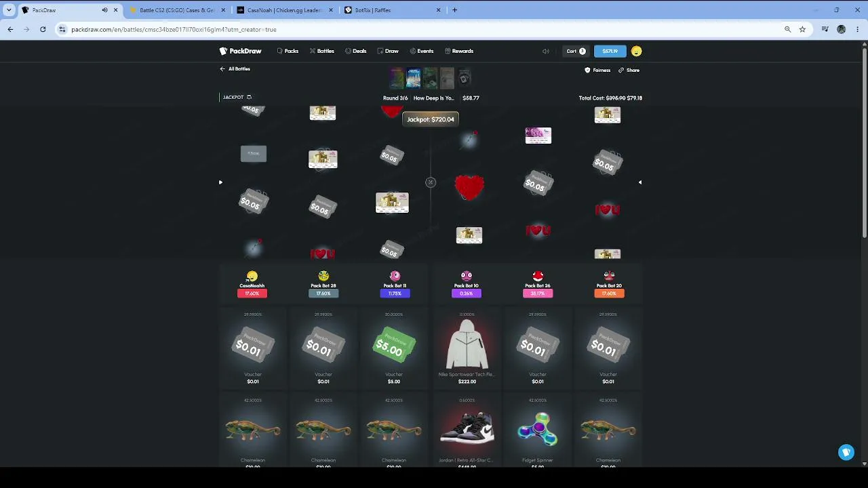Mute site sound with the speaker icon
868x488 pixels.
[x=546, y=51]
